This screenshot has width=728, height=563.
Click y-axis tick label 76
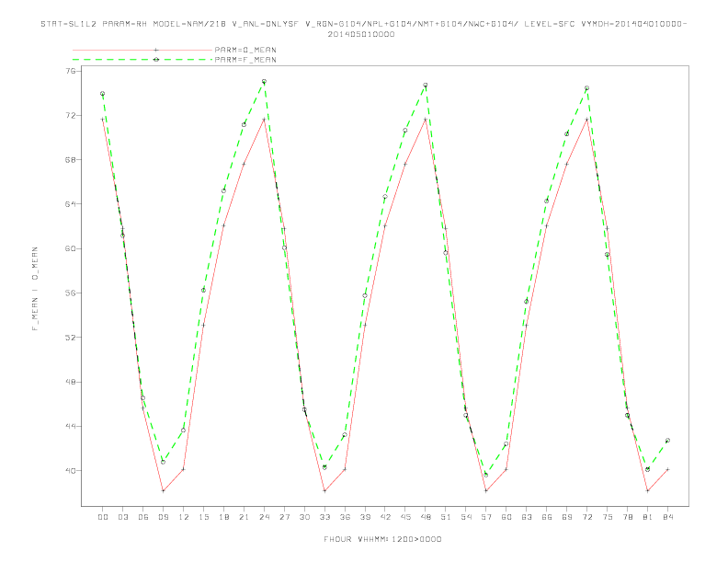coord(71,71)
